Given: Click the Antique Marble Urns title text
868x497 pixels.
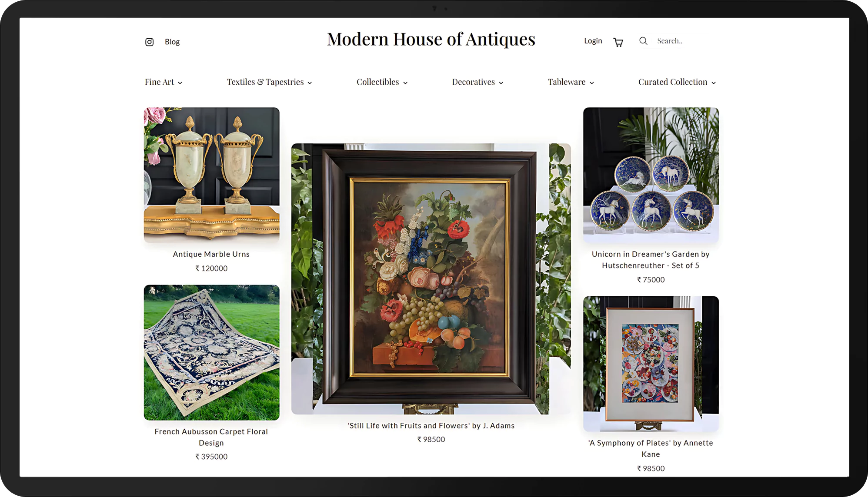Looking at the screenshot, I should coord(211,254).
